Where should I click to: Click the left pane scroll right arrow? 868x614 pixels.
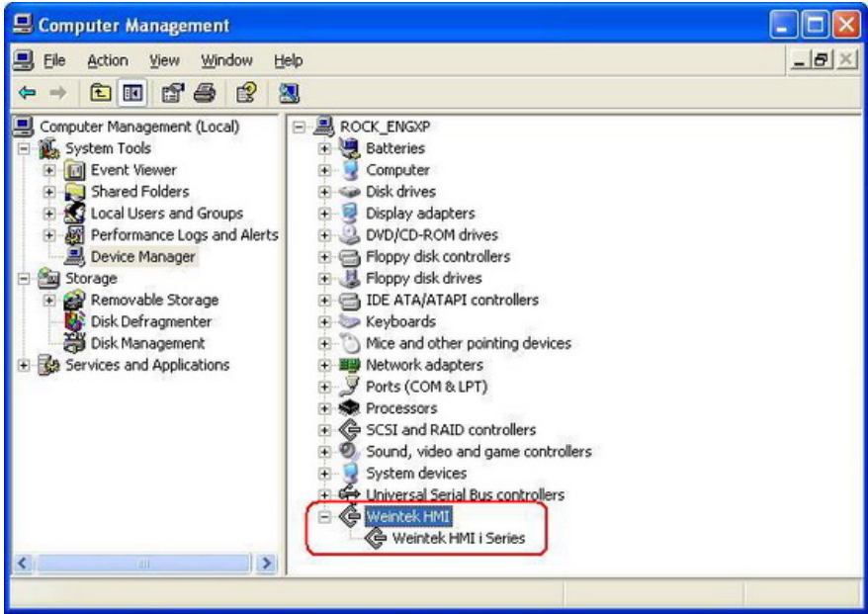click(266, 564)
